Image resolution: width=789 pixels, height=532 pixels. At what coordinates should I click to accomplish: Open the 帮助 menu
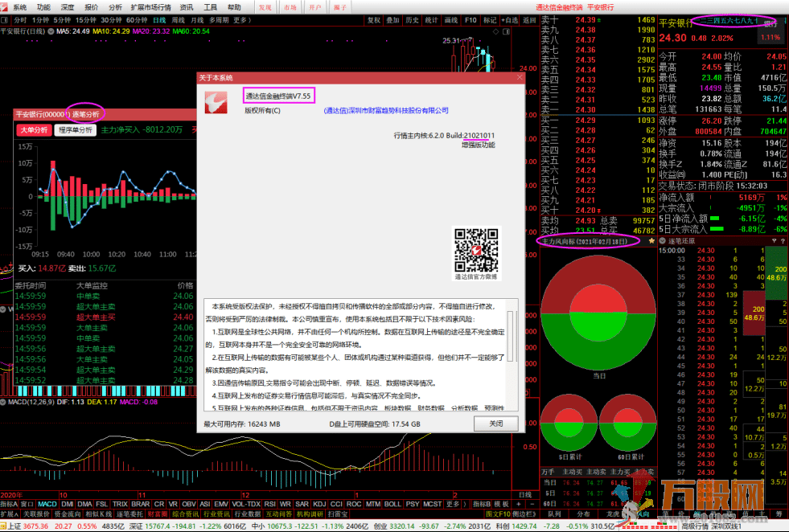(x=234, y=7)
